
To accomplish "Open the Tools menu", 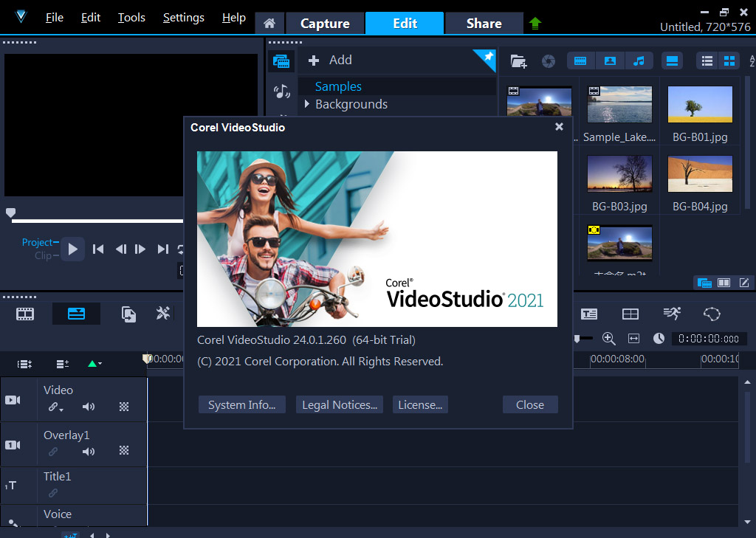I will coord(131,18).
